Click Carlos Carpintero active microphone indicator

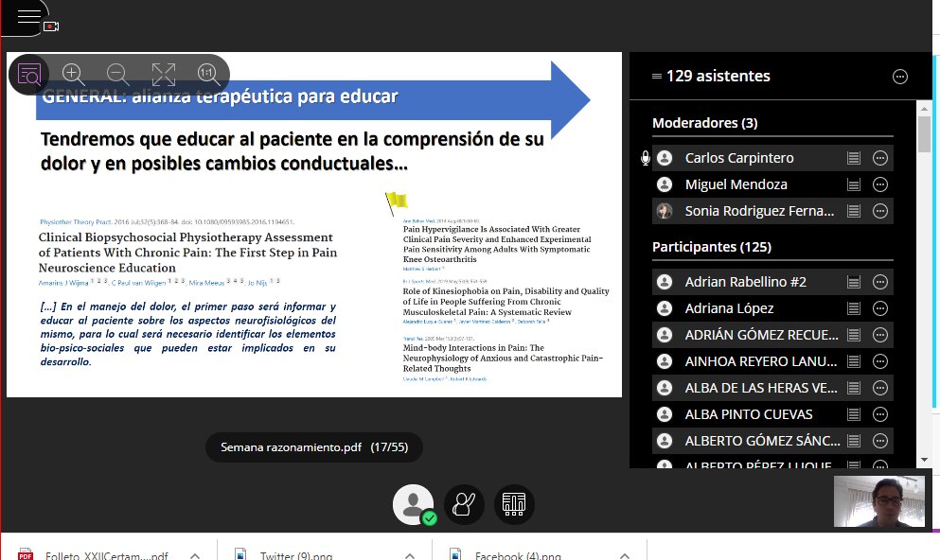pyautogui.click(x=645, y=158)
